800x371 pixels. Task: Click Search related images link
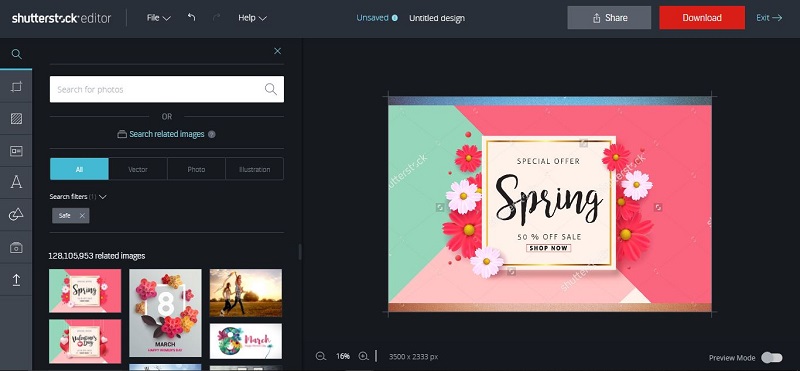click(x=166, y=134)
